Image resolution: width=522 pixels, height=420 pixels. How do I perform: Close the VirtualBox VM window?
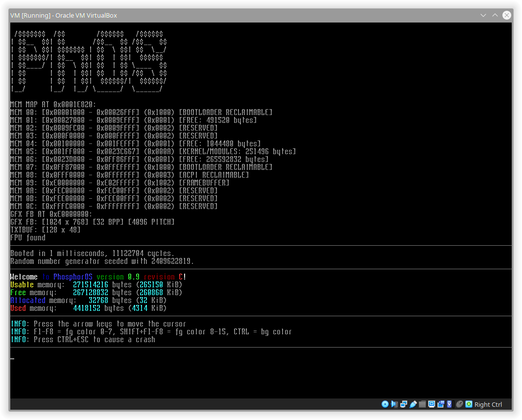point(507,15)
